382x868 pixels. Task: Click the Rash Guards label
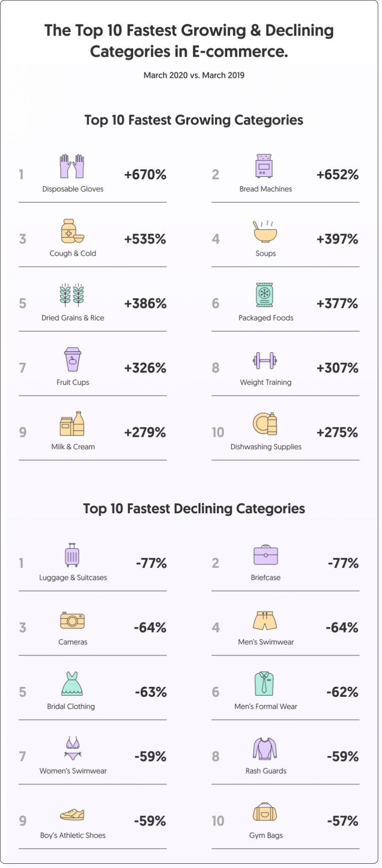click(x=266, y=771)
